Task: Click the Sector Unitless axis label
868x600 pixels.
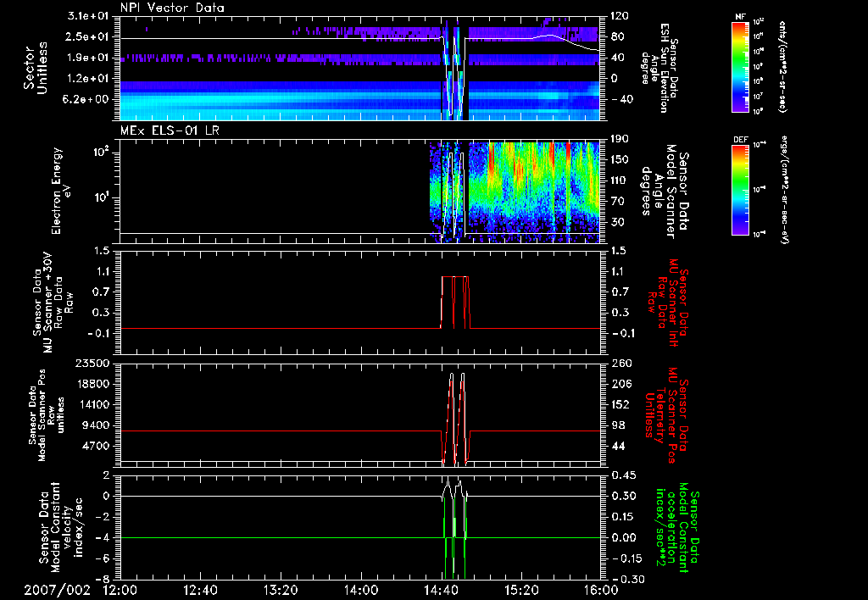Action: pyautogui.click(x=35, y=66)
